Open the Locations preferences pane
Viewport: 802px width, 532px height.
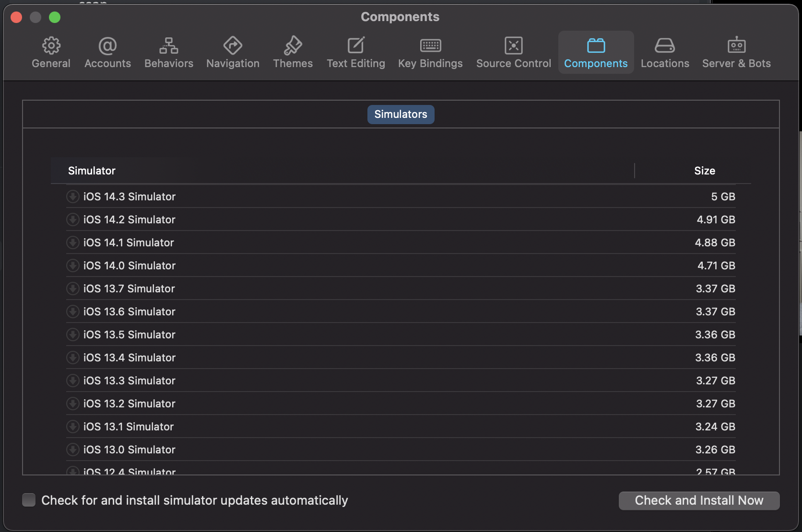click(x=664, y=52)
